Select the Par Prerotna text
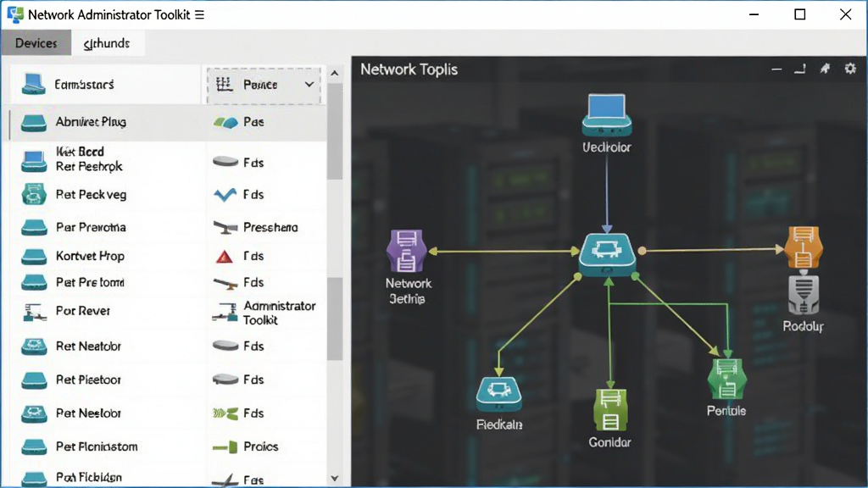This screenshot has width=868, height=488. 91,227
